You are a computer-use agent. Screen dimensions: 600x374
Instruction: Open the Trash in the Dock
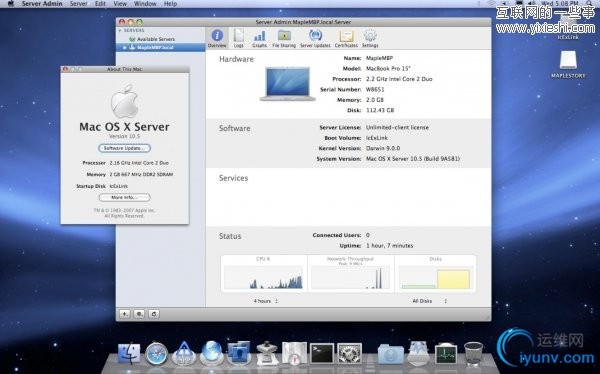(x=473, y=353)
